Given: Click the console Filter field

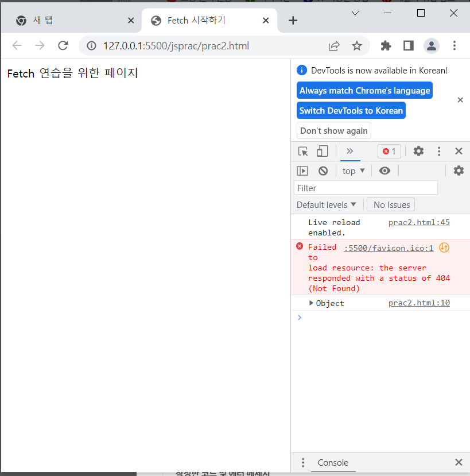Looking at the screenshot, I should [x=366, y=188].
